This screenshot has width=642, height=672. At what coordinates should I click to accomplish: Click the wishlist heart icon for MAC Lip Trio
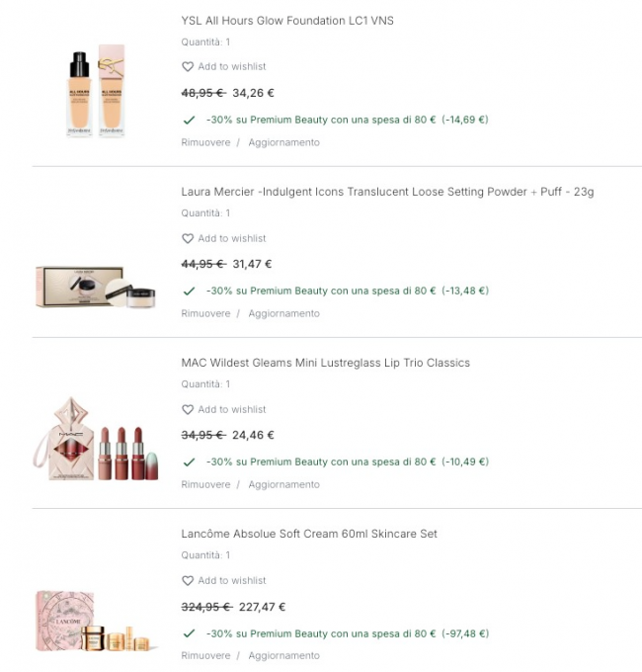[188, 410]
